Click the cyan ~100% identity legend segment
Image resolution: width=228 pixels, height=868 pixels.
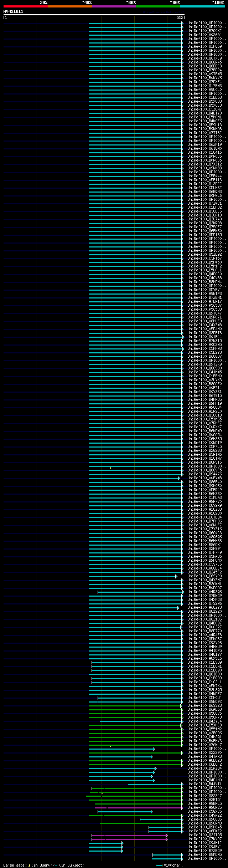[202, 6]
